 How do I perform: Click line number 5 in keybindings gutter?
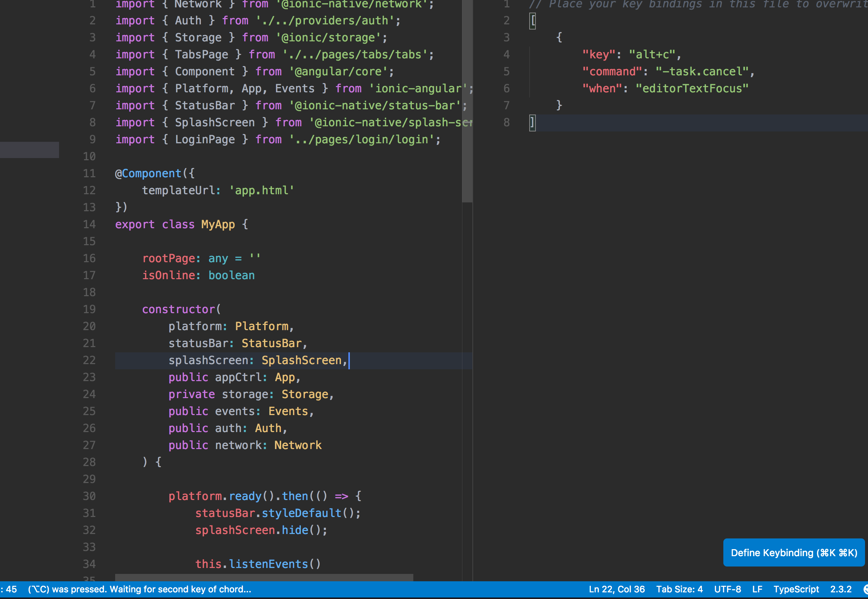click(507, 71)
